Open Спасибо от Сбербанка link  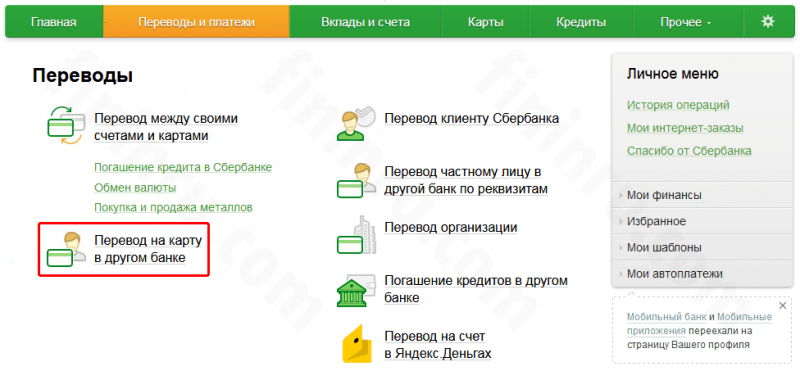coord(689,151)
